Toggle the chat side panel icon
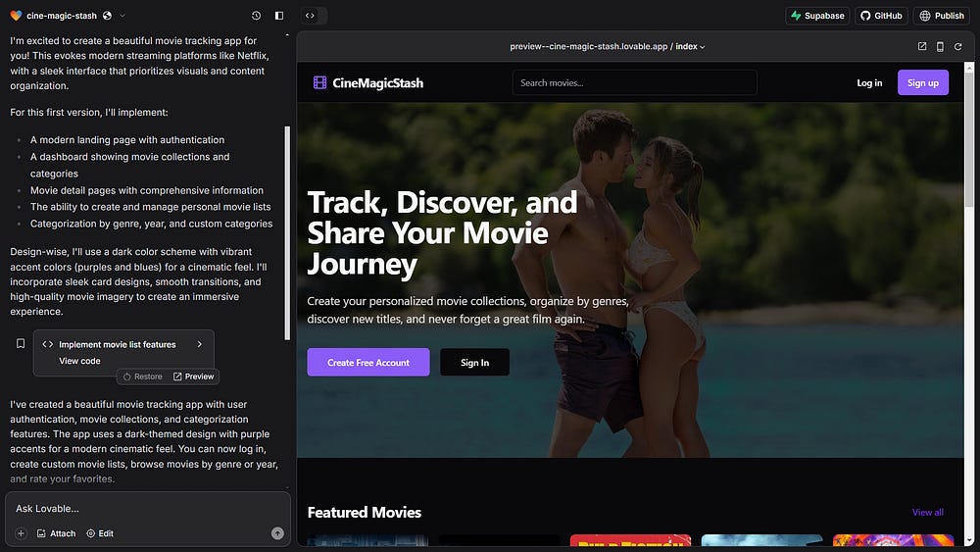The image size is (980, 552). pyautogui.click(x=279, y=16)
